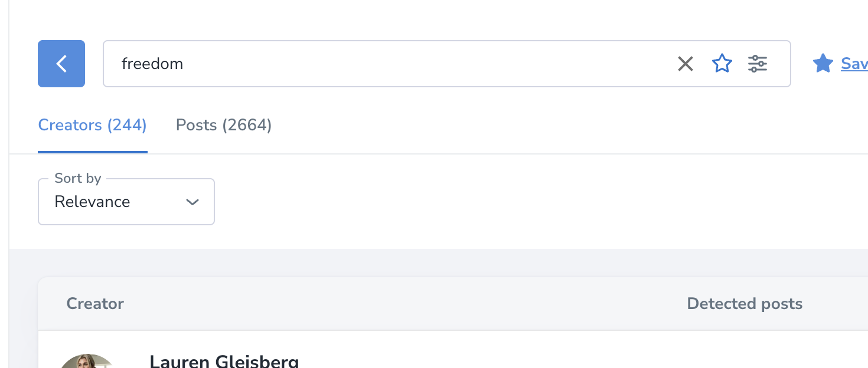
Task: Expand sort options using the chevron arrow
Action: click(192, 202)
